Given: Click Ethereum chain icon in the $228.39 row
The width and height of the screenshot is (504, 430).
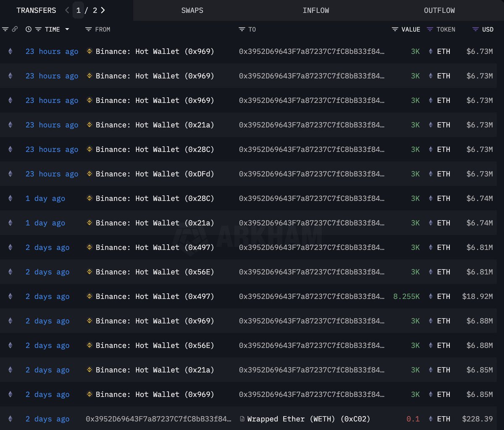Looking at the screenshot, I should point(10,419).
